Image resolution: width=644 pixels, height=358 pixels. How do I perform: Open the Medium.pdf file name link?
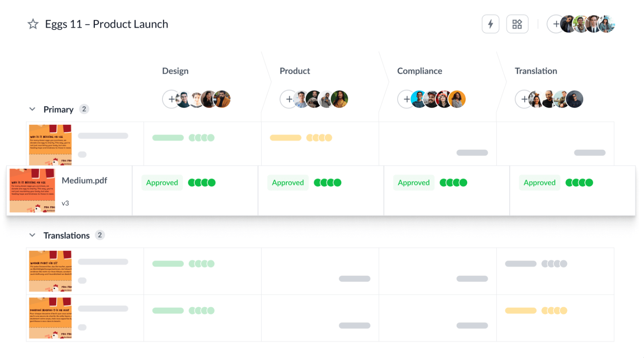[84, 181]
